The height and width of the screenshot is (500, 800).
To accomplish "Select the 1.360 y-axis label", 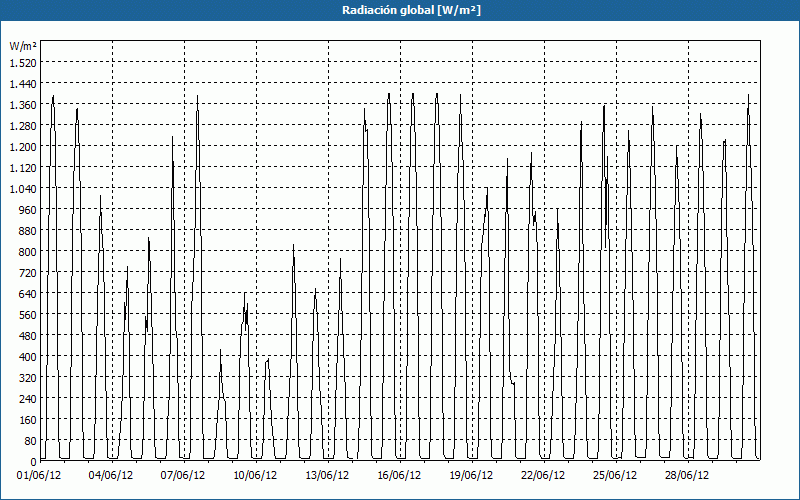I will coord(23,105).
